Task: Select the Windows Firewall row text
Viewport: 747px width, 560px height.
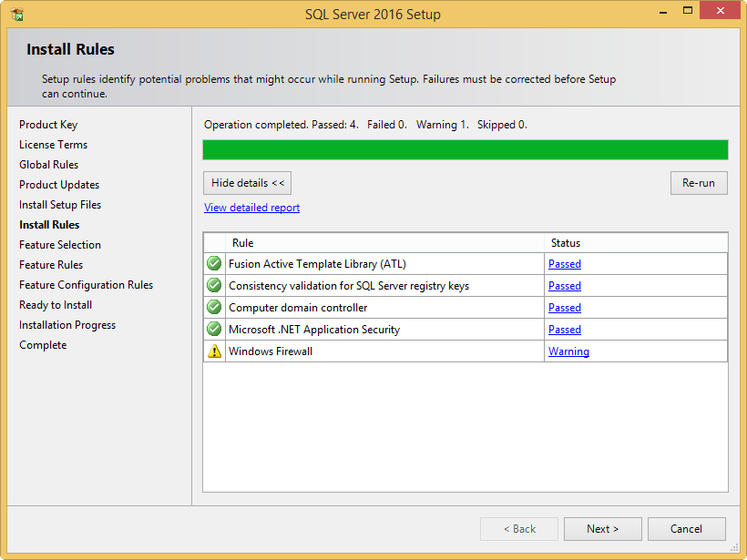Action: click(271, 351)
